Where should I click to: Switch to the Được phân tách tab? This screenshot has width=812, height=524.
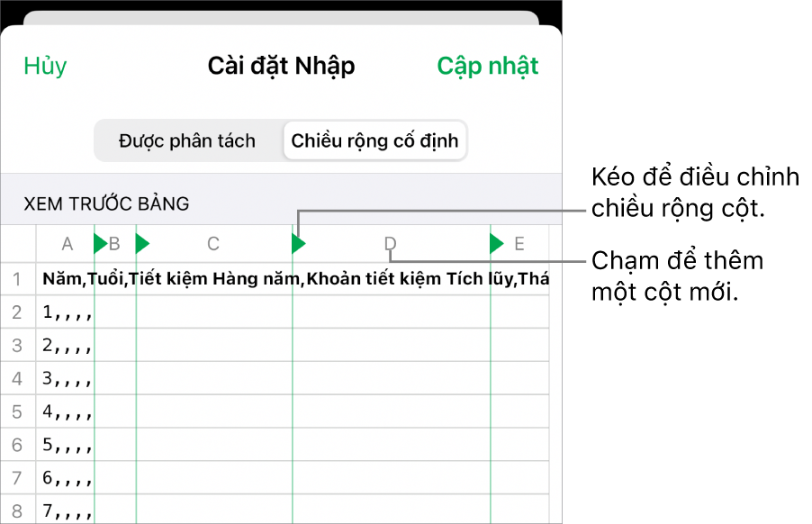click(x=187, y=140)
